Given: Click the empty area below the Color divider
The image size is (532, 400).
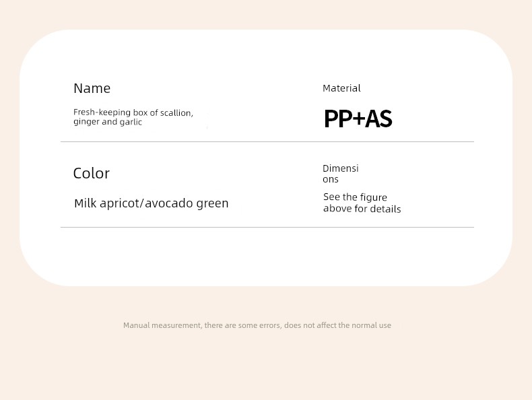Looking at the screenshot, I should (x=267, y=256).
